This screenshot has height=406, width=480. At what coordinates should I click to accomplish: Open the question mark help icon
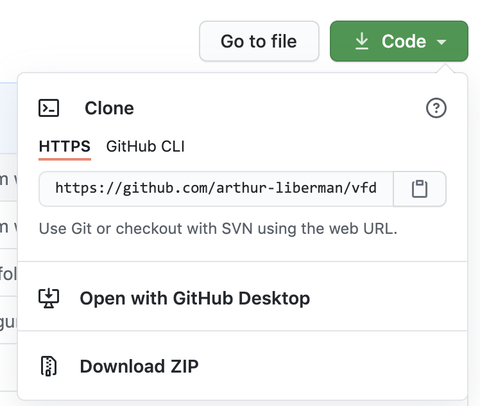coord(436,108)
